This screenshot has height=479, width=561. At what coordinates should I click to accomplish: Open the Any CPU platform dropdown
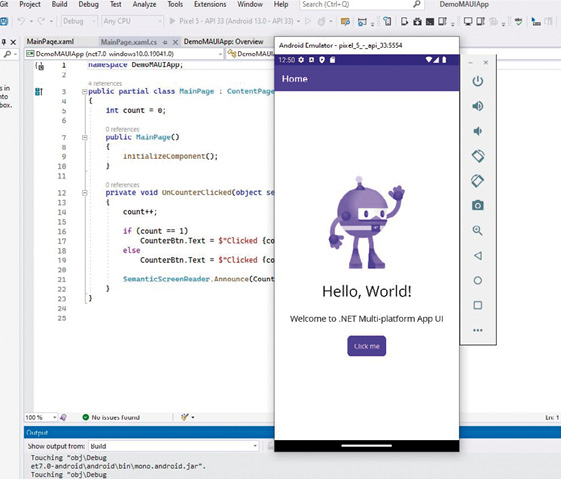pos(132,21)
